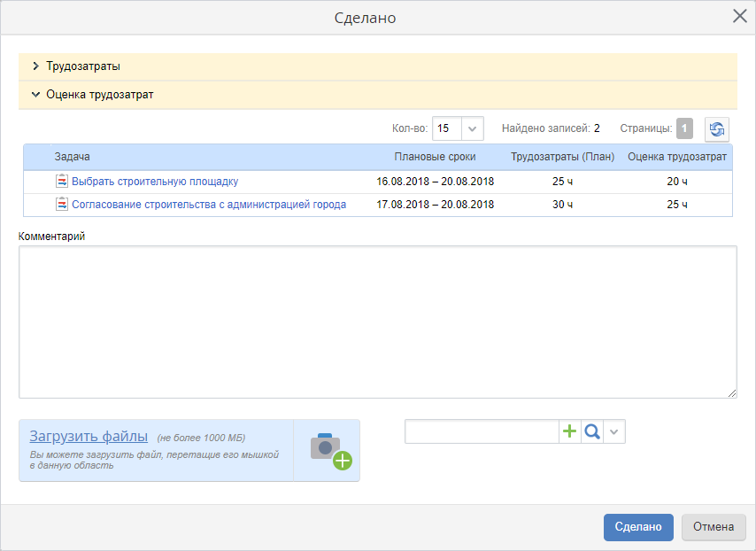This screenshot has width=756, height=551.
Task: Click inside the Комментарий text area
Action: (x=377, y=322)
